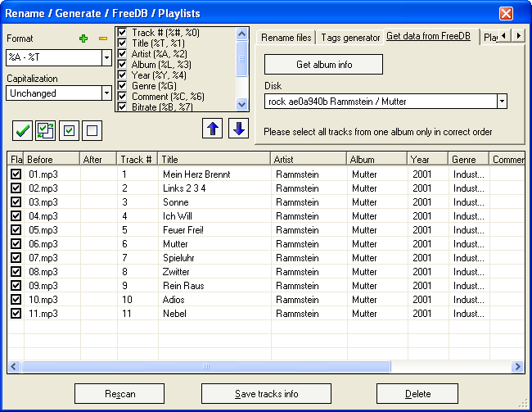Click the Capitalization field showing Unchanged
Screen dimensions: 532x412
54,93
